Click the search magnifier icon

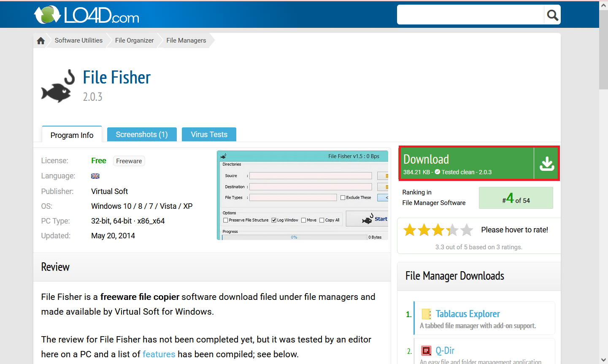(x=552, y=15)
